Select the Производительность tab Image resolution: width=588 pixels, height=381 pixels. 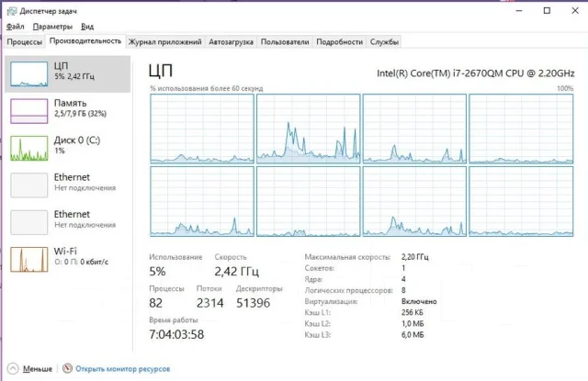tap(85, 40)
